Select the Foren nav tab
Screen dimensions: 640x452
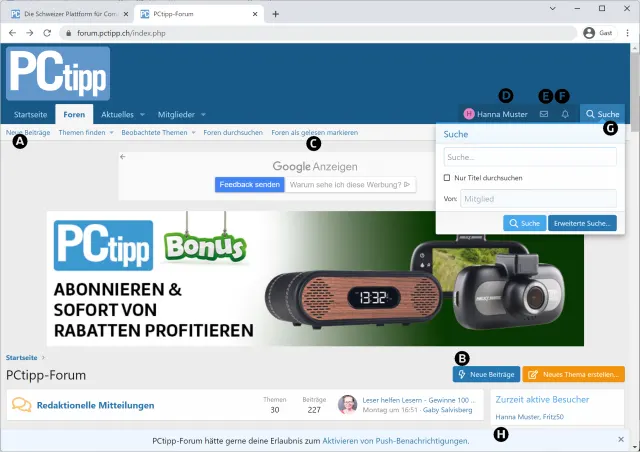[x=74, y=114]
